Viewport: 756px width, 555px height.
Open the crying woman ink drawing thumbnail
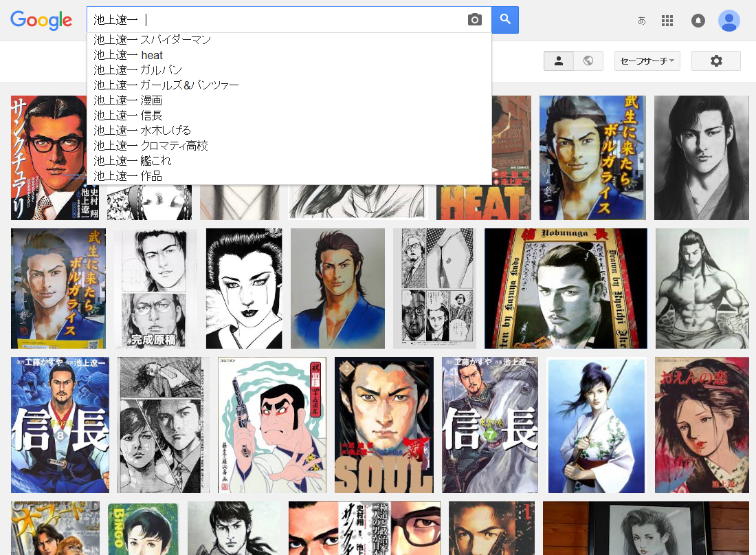(244, 289)
